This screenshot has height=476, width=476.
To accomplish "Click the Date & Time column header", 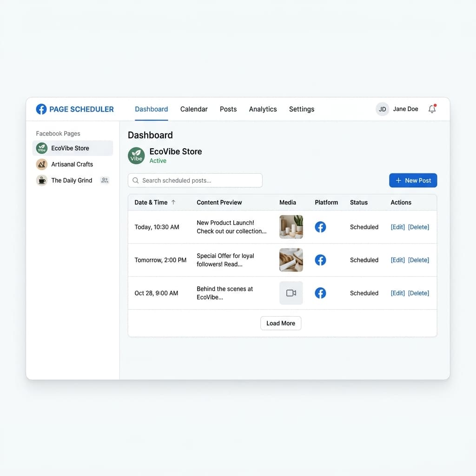I will tap(151, 202).
